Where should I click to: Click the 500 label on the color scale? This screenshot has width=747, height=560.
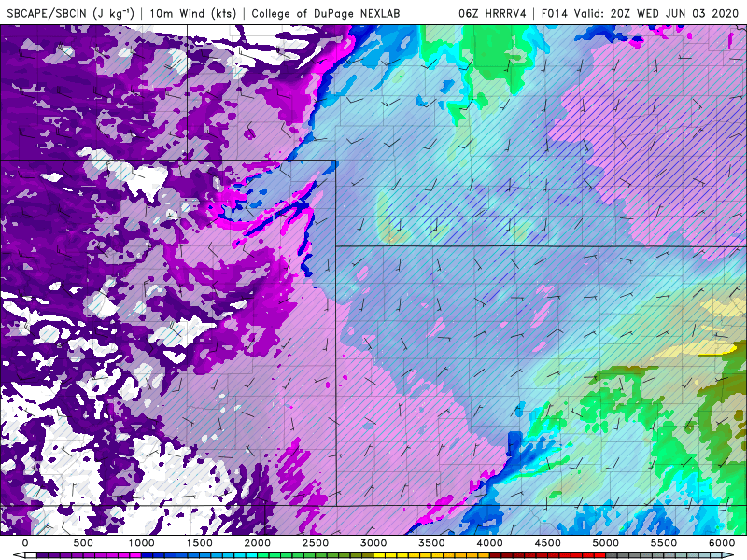tap(83, 543)
